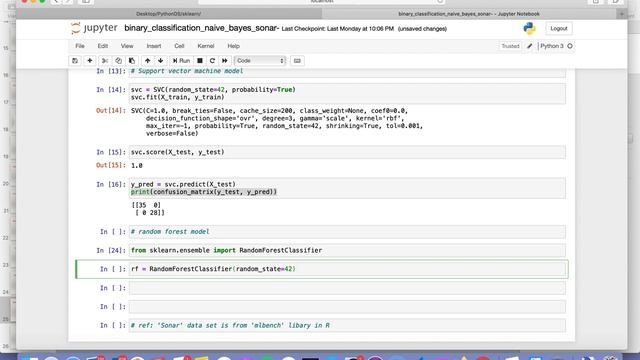The height and width of the screenshot is (360, 640).
Task: Select the RandomForestClassifier import cell
Action: tap(347, 251)
